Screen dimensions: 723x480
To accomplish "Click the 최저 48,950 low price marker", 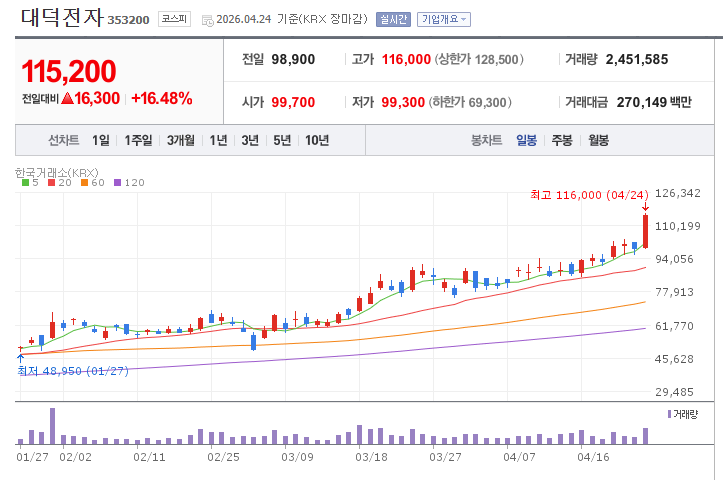I will (73, 371).
